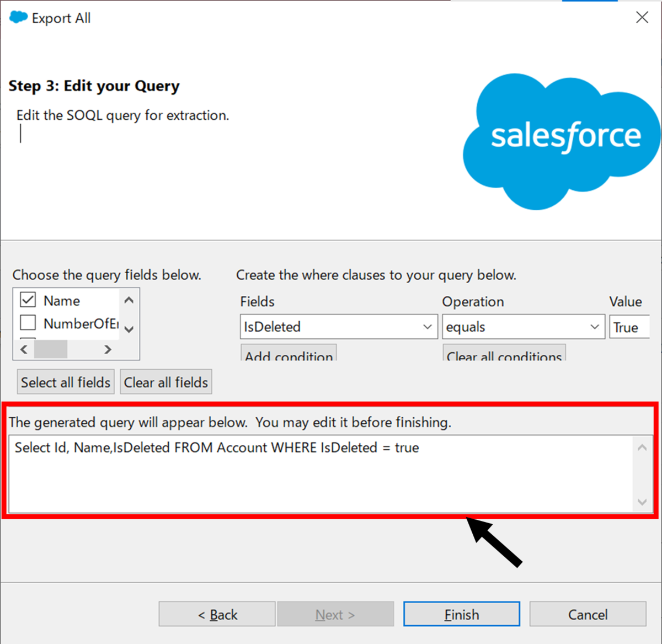This screenshot has width=662, height=644.
Task: Click the Finish button
Action: [462, 614]
